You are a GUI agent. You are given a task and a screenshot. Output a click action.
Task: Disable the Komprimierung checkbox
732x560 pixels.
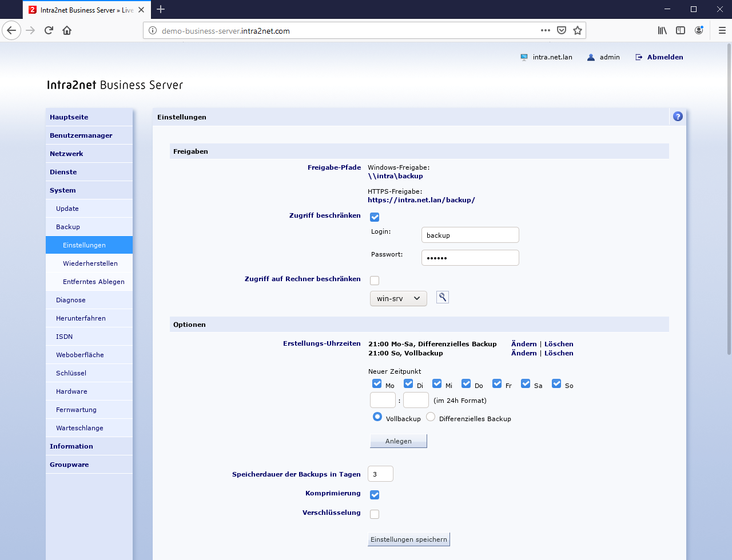coord(375,495)
